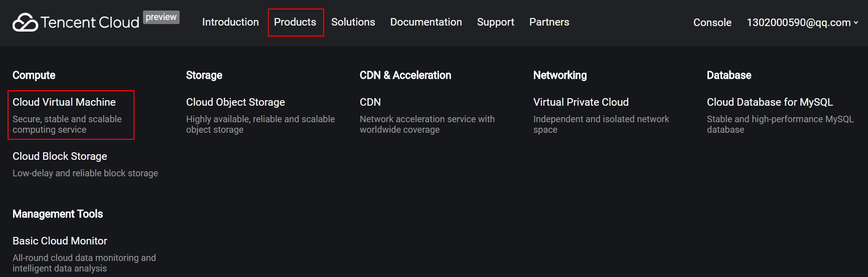Expand the account dropdown arrow
The width and height of the screenshot is (868, 277).
coord(856,23)
